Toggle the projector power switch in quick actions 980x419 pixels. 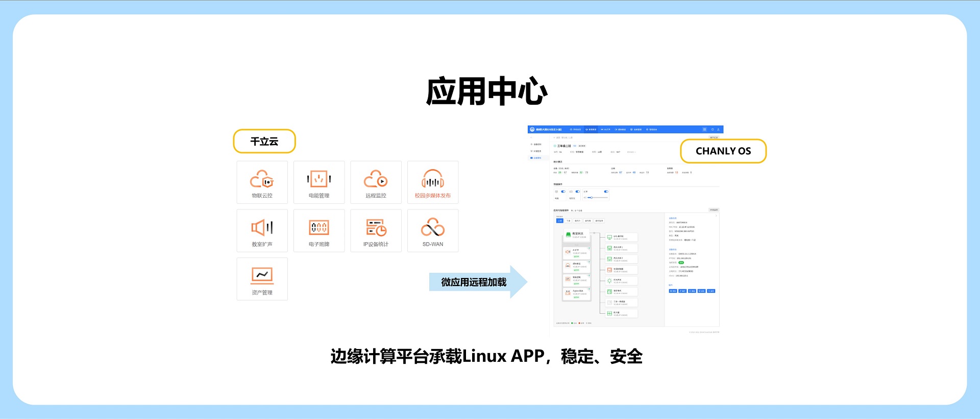click(x=577, y=192)
